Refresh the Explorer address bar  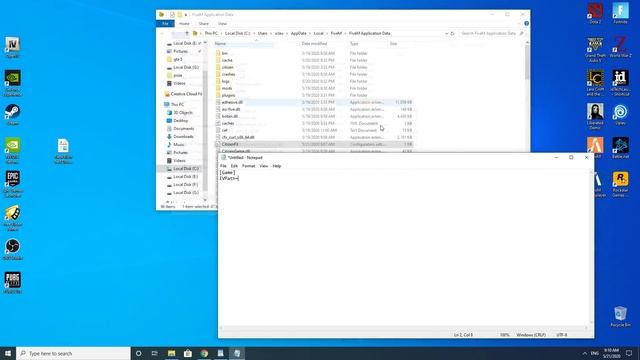(452, 33)
